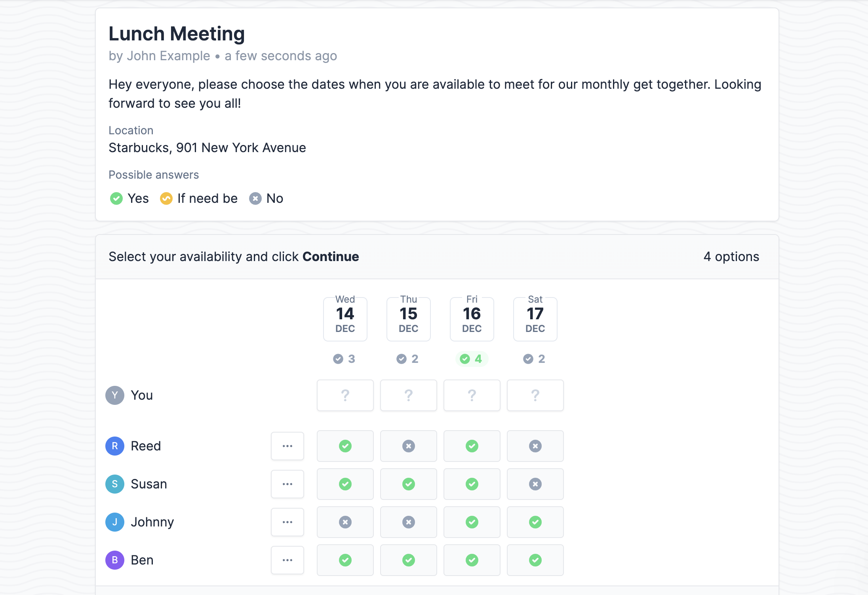This screenshot has width=868, height=595.
Task: Click the vote count badge under Thursday 15
Action: (408, 359)
